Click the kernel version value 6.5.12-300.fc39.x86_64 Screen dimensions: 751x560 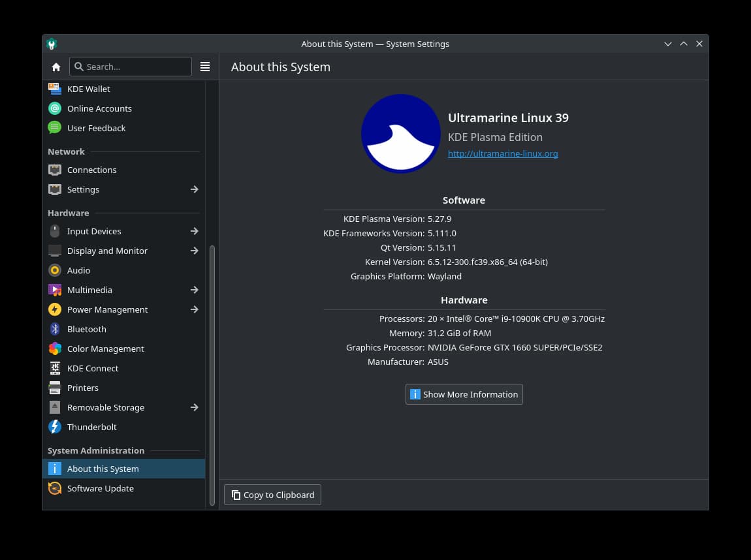pos(488,262)
